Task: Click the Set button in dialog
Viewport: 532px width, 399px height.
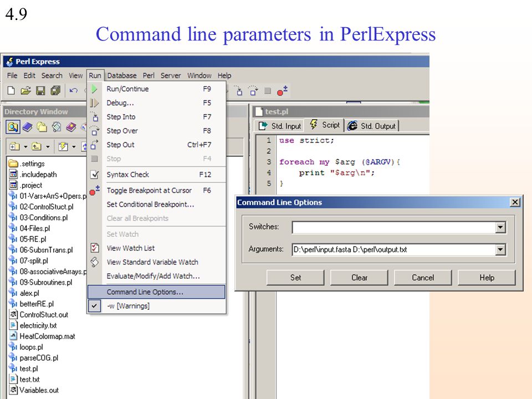Action: 295,278
